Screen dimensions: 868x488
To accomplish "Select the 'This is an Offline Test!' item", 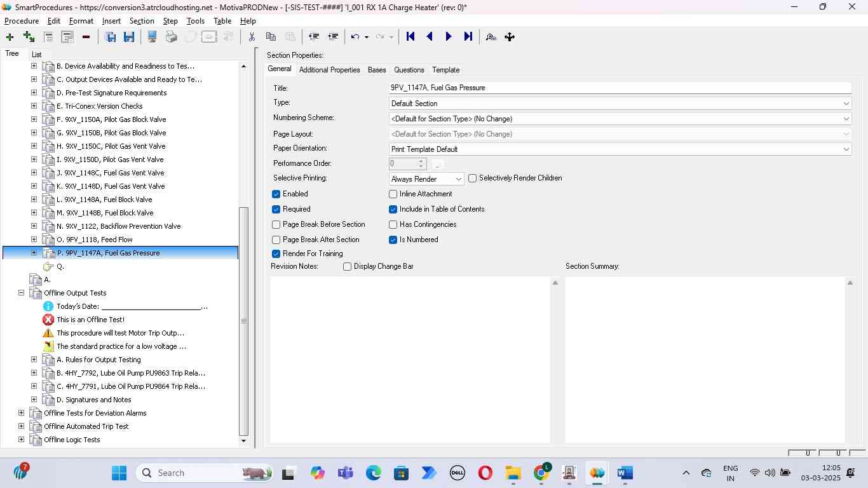I will tap(90, 320).
